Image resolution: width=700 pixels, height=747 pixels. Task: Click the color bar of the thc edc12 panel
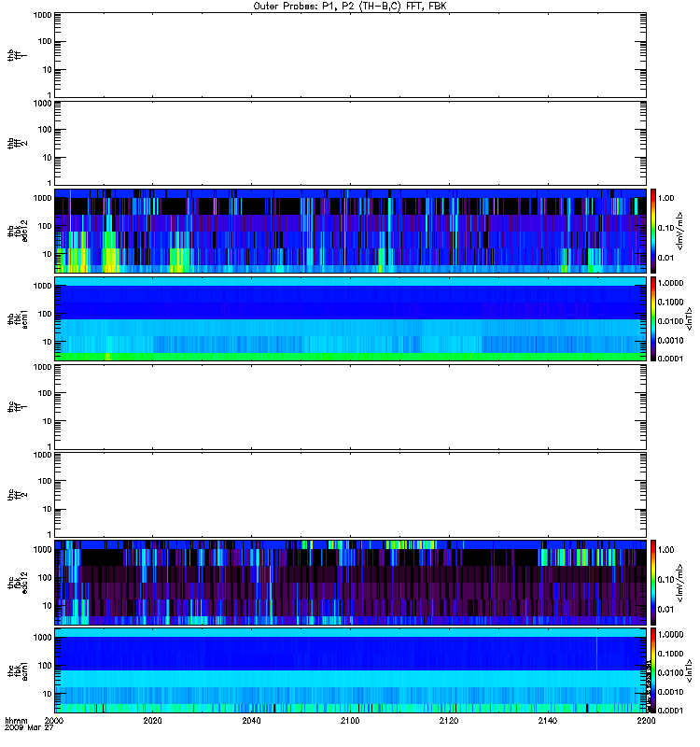pos(653,583)
